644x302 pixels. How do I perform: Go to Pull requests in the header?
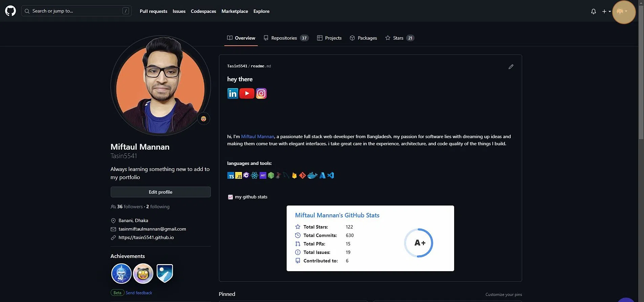point(153,11)
